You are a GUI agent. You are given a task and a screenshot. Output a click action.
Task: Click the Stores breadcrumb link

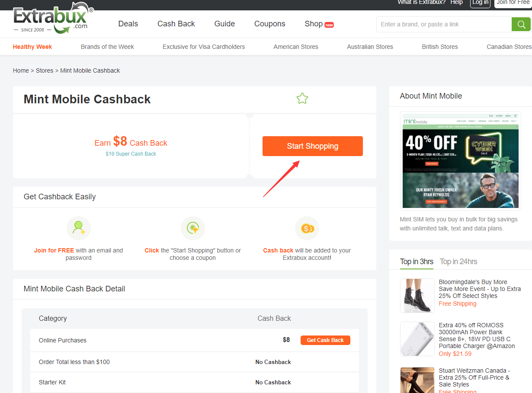45,70
